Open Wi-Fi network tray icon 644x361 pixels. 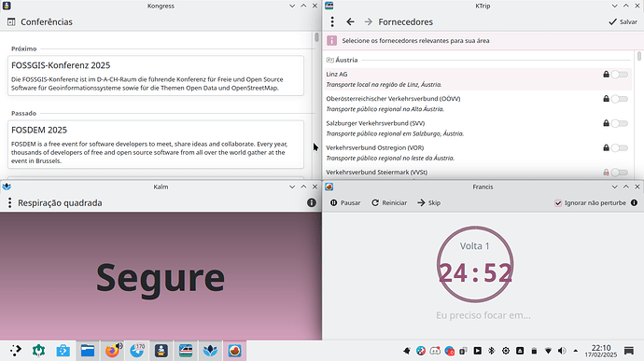548,351
